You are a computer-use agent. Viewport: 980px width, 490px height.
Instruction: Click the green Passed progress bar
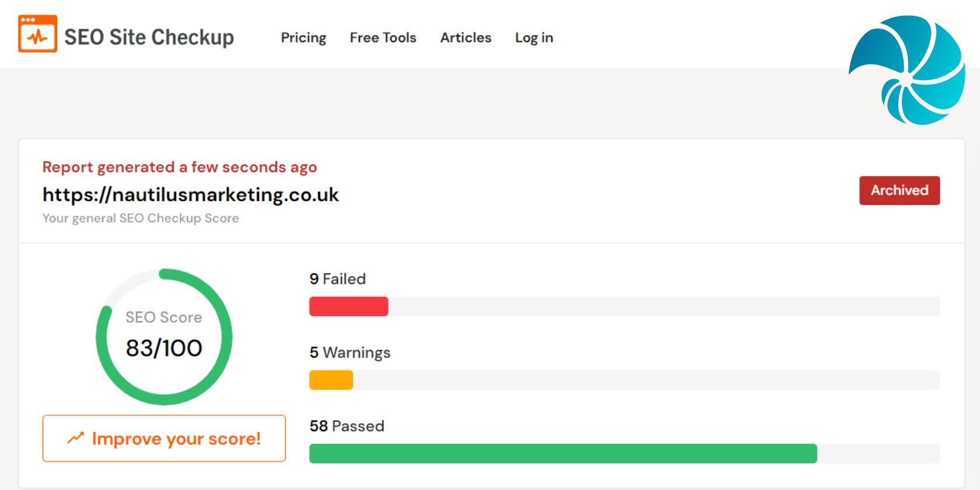pyautogui.click(x=563, y=453)
